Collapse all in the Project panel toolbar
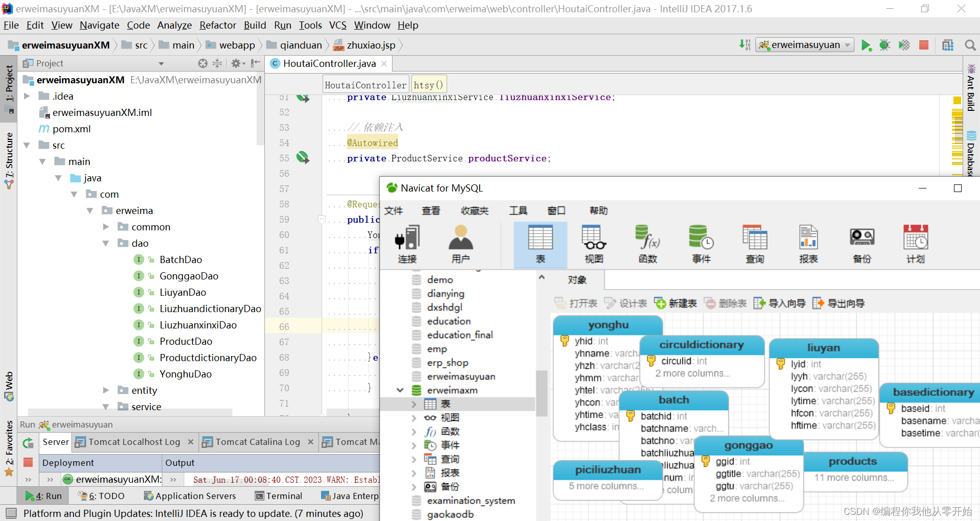Viewport: 980px width, 521px height. tap(217, 63)
